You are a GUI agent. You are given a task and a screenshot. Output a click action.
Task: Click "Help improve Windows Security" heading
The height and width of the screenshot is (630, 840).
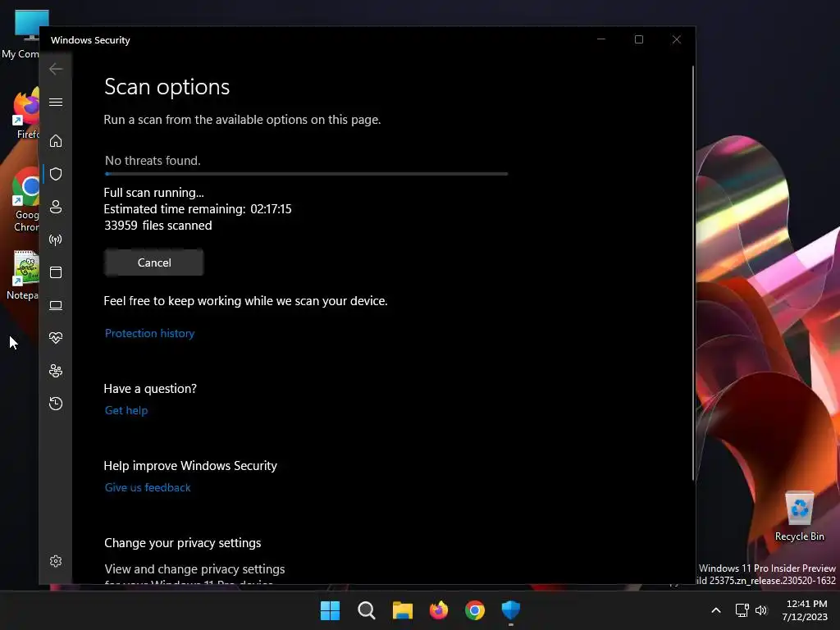pyautogui.click(x=190, y=466)
